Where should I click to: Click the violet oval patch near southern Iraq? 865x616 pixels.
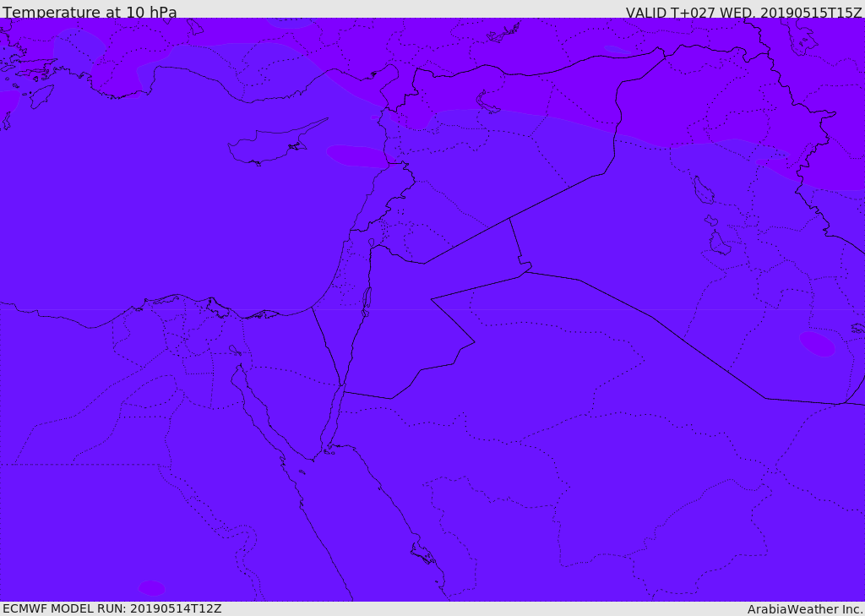(x=817, y=344)
